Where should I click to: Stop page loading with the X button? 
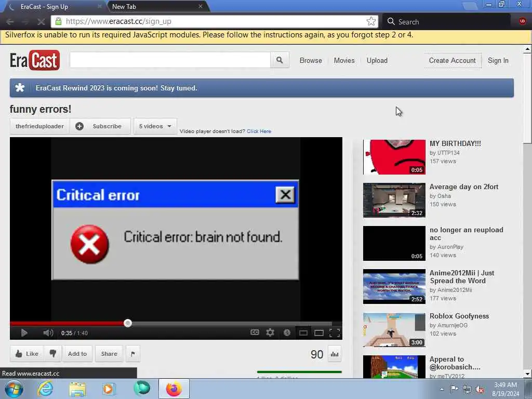pos(41,22)
